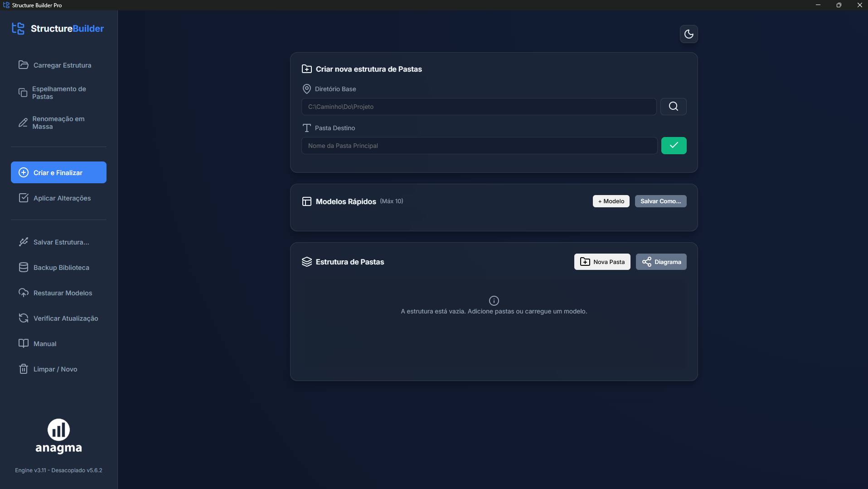The image size is (868, 489).
Task: Click the text T icon at Pasta Destino
Action: pos(307,128)
